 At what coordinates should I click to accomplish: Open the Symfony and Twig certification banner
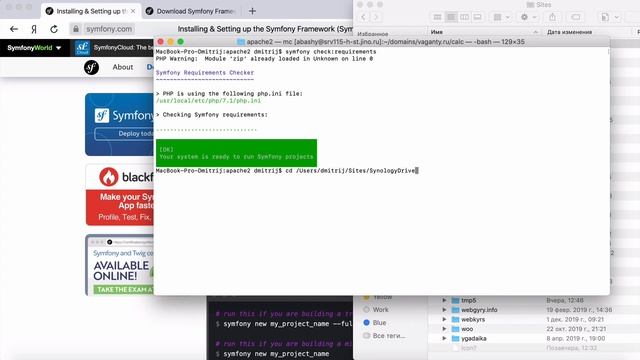[120, 265]
